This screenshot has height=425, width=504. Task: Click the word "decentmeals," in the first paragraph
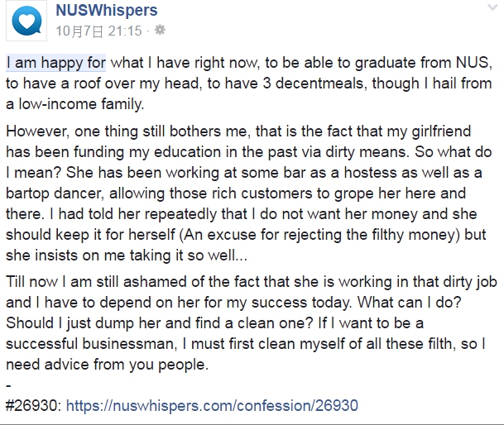click(321, 84)
